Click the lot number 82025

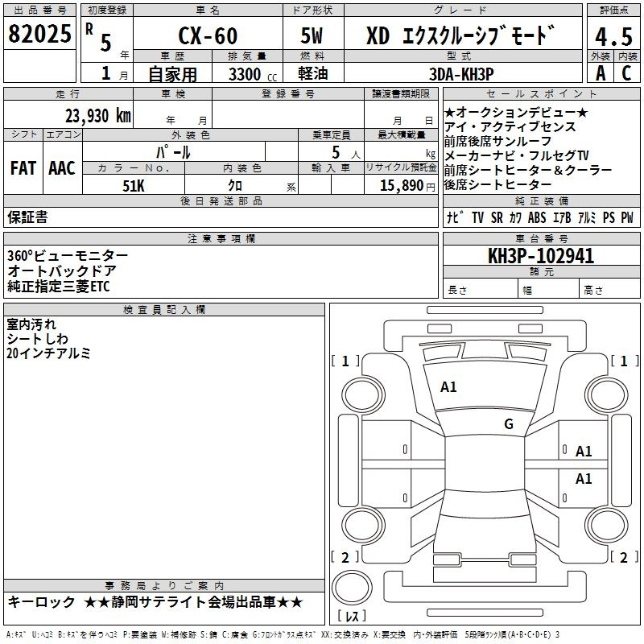pos(39,35)
